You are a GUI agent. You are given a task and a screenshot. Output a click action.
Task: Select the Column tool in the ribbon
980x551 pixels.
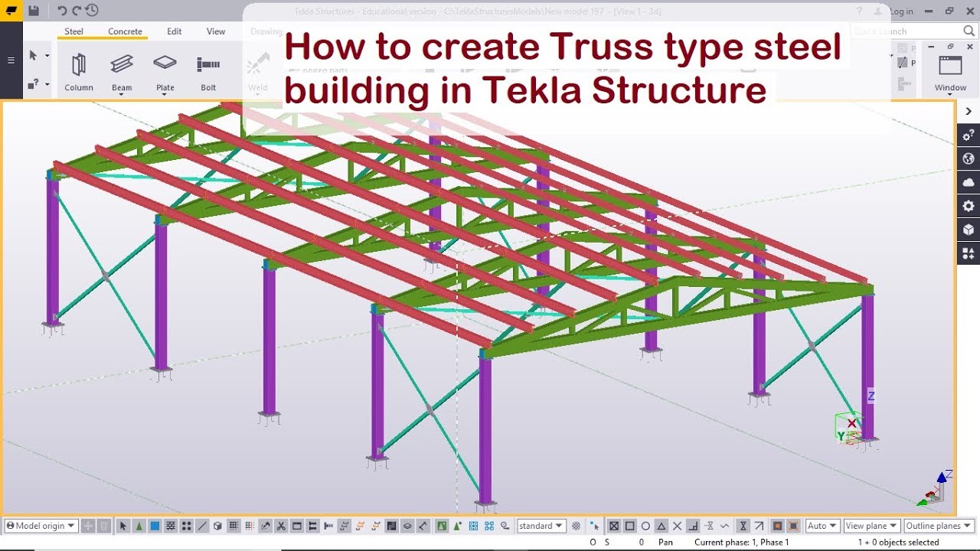tap(79, 73)
